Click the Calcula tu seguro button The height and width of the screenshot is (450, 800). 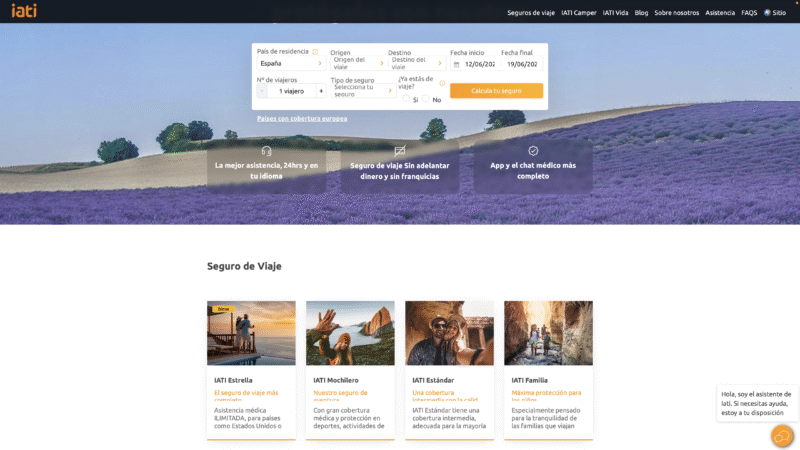[x=496, y=91]
